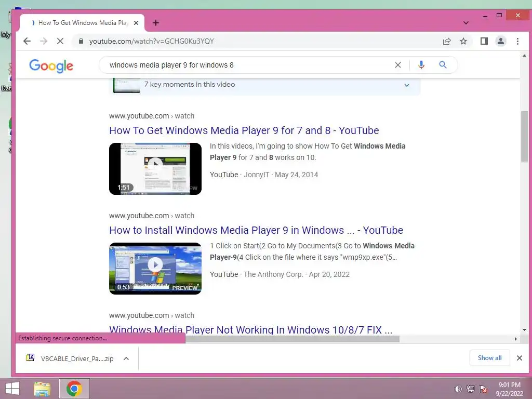The width and height of the screenshot is (532, 399).
Task: Click The Anthony Corp. Apr 20, 2022 text
Action: coord(297,274)
